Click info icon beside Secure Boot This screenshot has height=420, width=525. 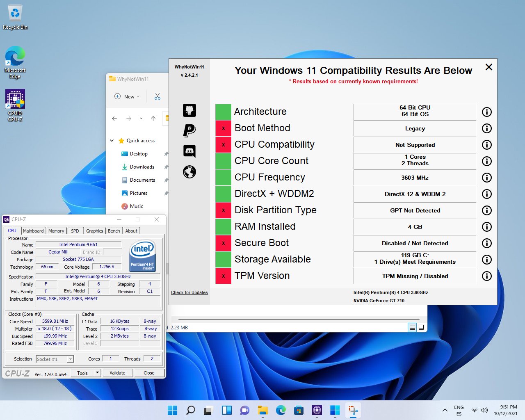click(486, 243)
